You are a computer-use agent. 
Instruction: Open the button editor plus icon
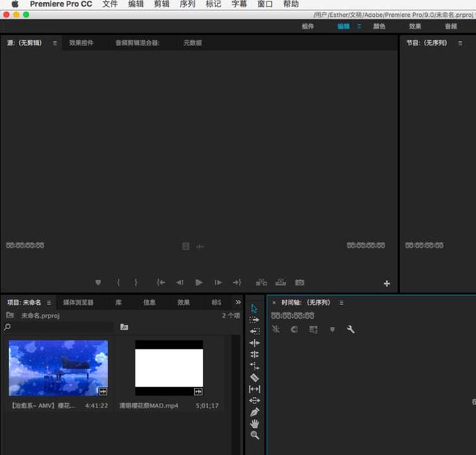[387, 283]
